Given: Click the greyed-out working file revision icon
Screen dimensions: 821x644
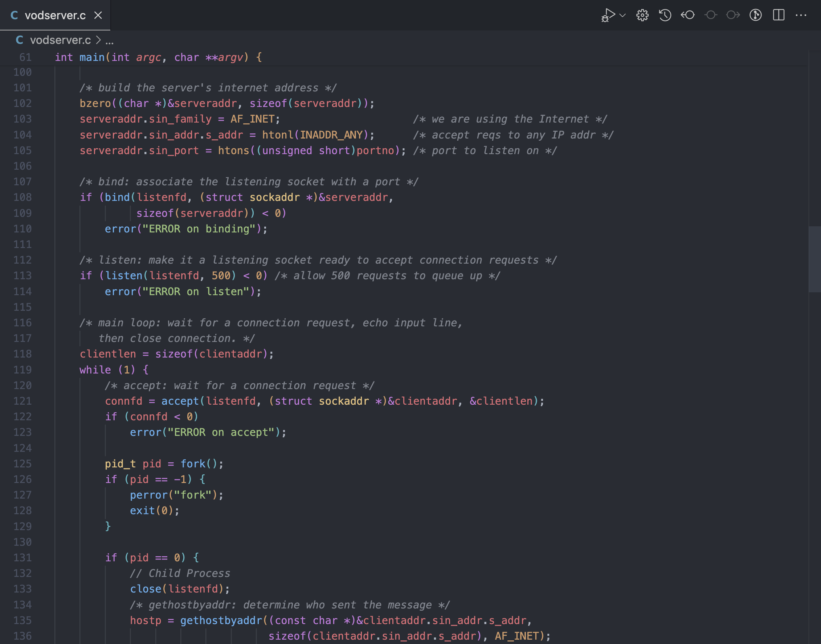Looking at the screenshot, I should pyautogui.click(x=710, y=16).
